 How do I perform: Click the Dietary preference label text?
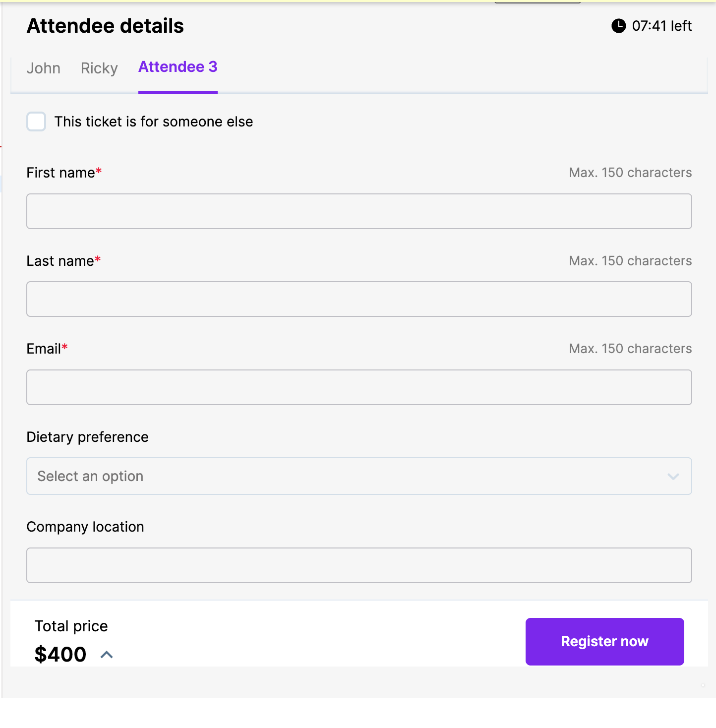tap(87, 437)
